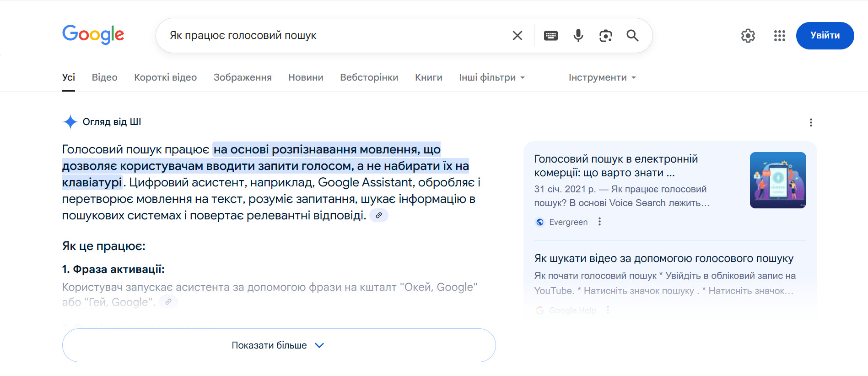Expand overview with Показати більше
Screen dimensions: 868x376
tap(279, 345)
